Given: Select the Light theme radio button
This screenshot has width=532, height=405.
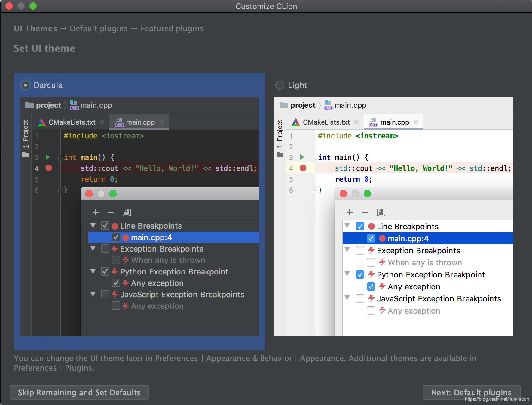Looking at the screenshot, I should [280, 85].
